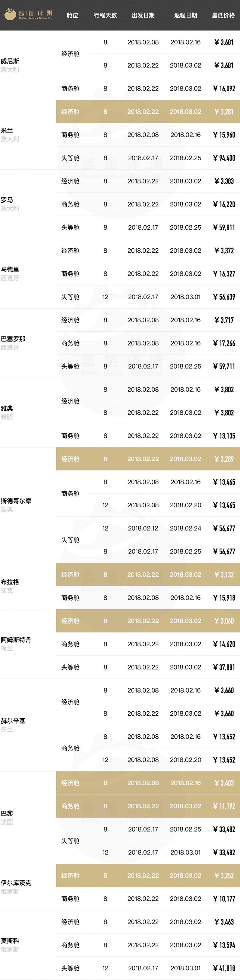
Task: Click the city name 巴黎
Action: 7,813
